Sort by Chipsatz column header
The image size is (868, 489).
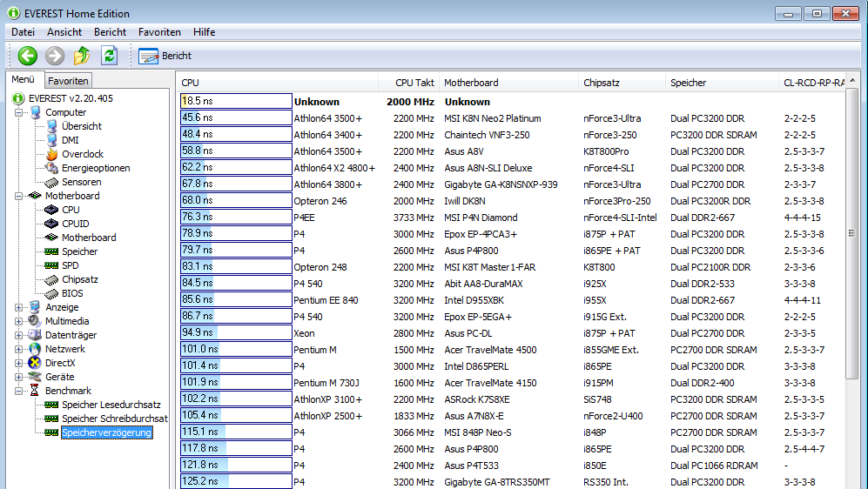(x=622, y=83)
